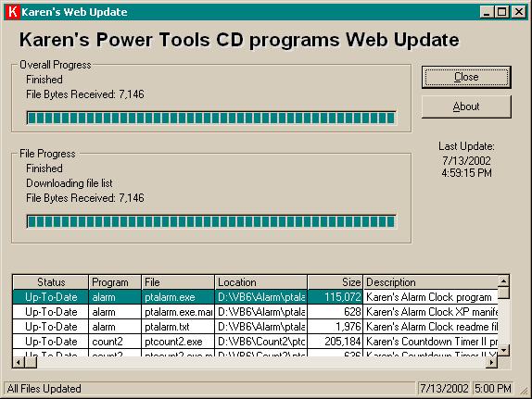Click Karen's Alarm Clock readme description
The width and height of the screenshot is (532, 399).
[x=431, y=327]
